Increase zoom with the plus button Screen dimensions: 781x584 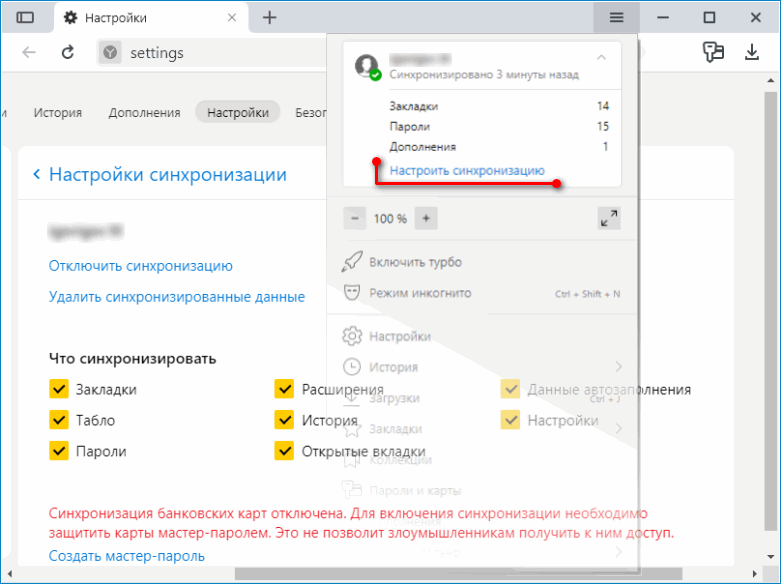point(426,218)
